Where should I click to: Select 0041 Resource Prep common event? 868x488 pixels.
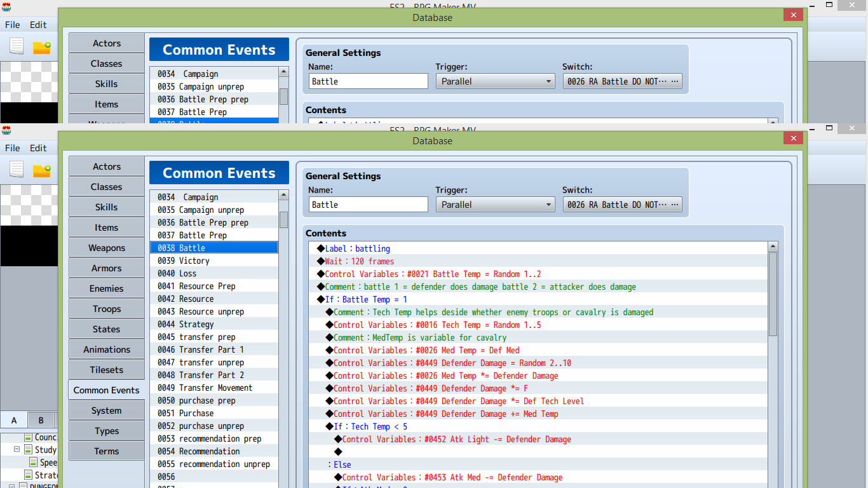pos(214,286)
